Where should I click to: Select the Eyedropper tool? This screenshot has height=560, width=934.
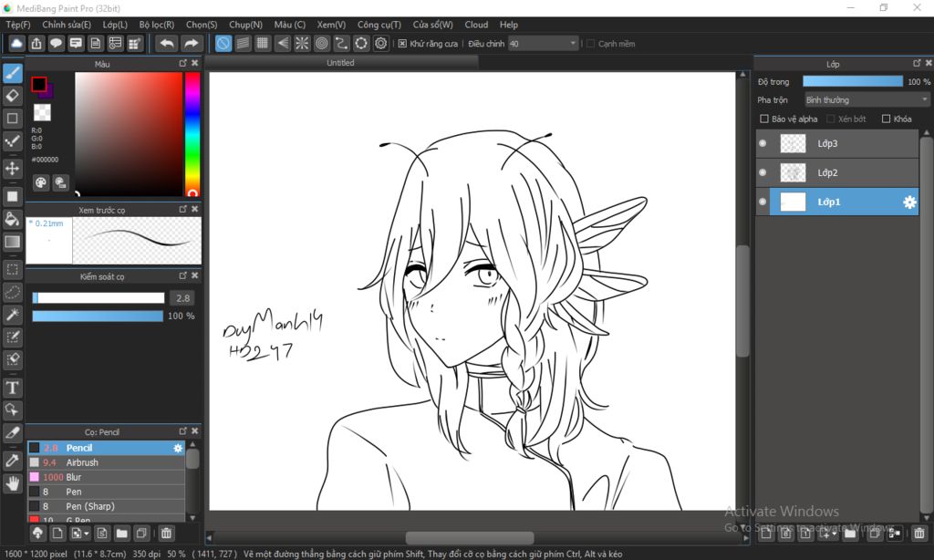pyautogui.click(x=13, y=461)
